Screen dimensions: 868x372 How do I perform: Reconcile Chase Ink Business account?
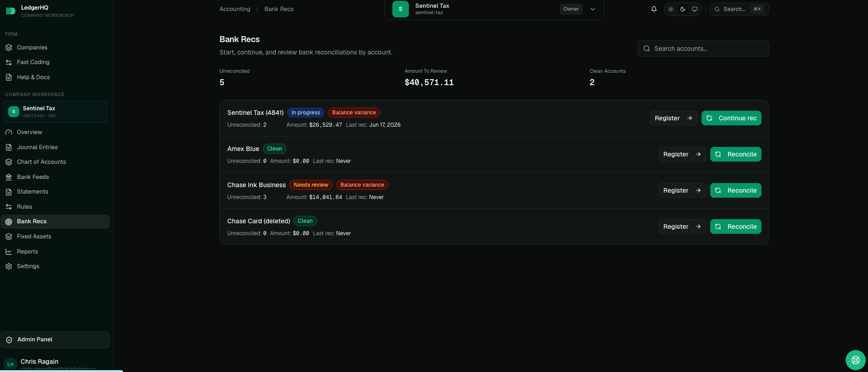pyautogui.click(x=735, y=190)
